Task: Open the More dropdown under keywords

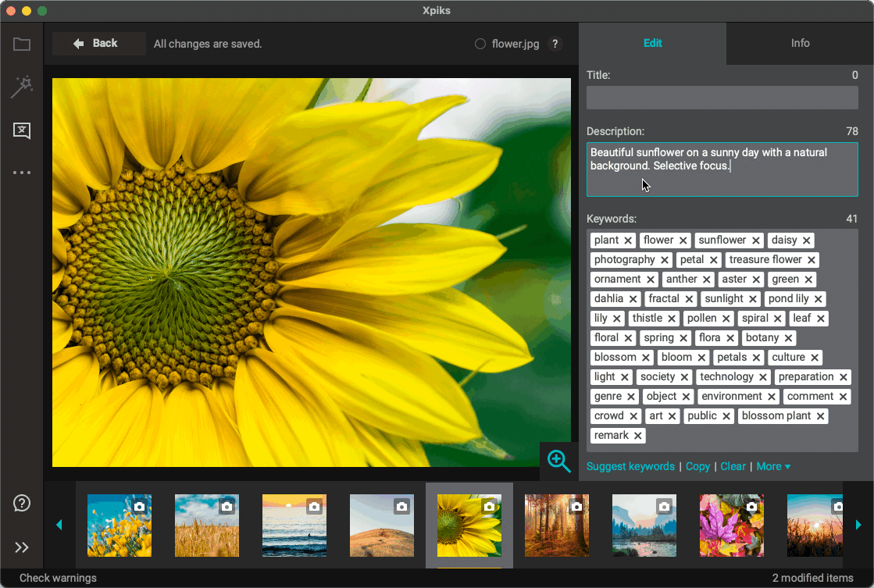Action: [773, 466]
